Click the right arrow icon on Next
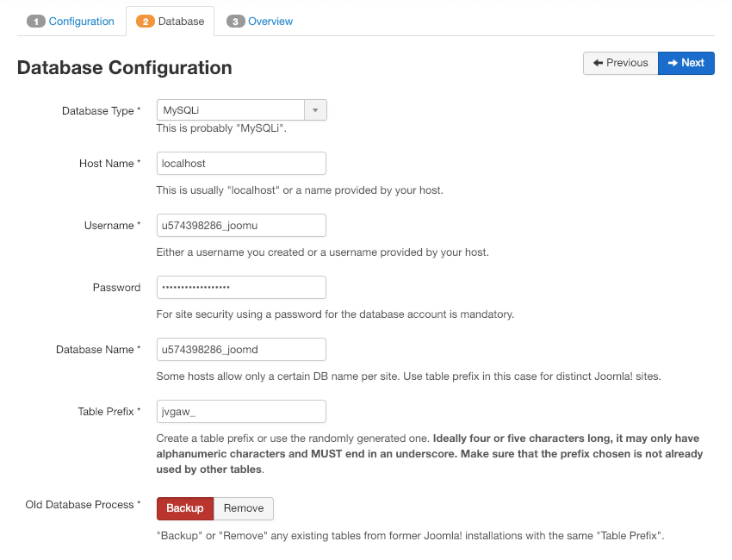This screenshot has width=732, height=560. click(x=673, y=63)
